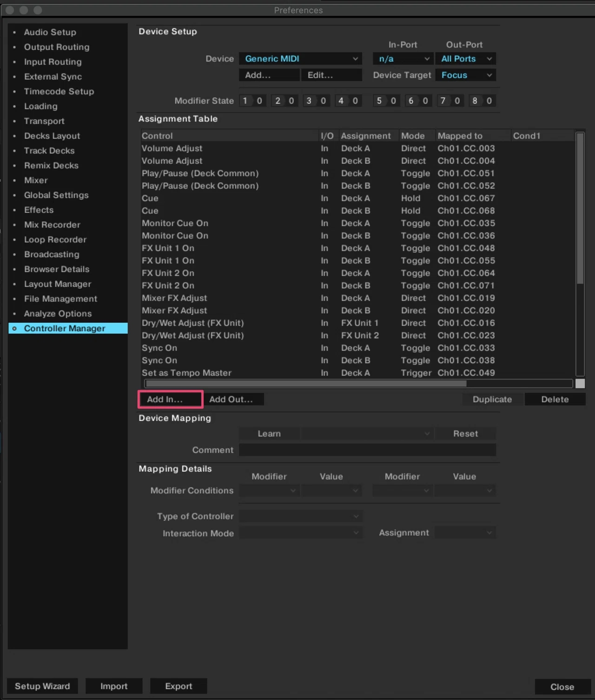The width and height of the screenshot is (595, 700).
Task: Click the Mapped to column header
Action: (x=473, y=136)
